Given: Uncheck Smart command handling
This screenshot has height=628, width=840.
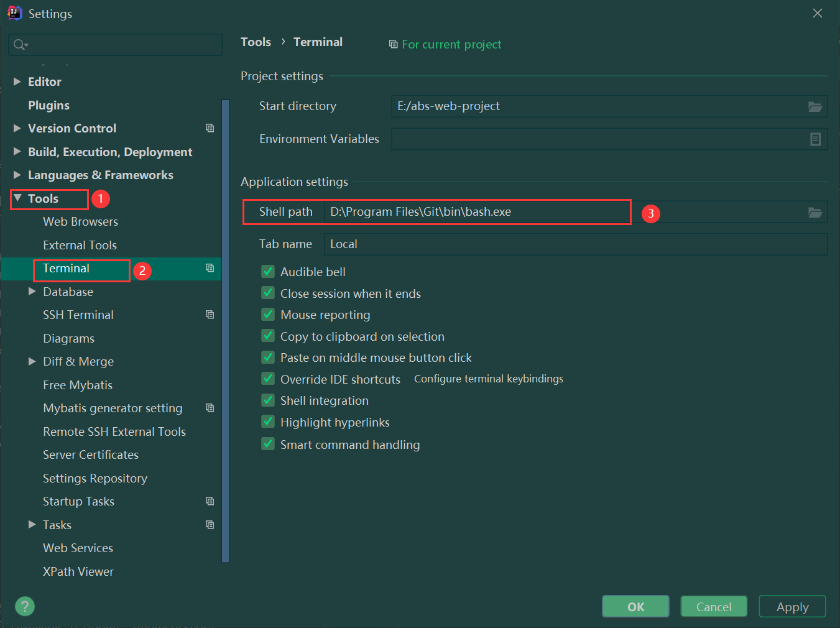Looking at the screenshot, I should point(268,444).
